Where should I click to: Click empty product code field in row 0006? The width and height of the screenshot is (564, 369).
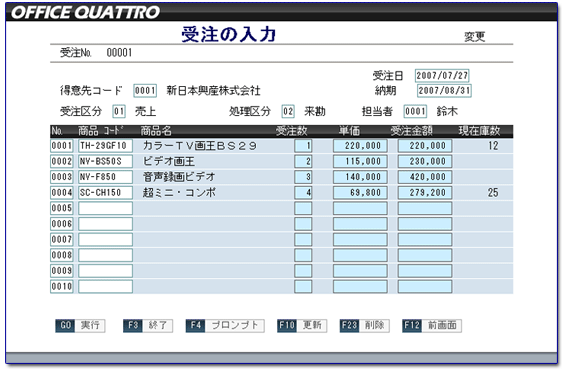[x=105, y=224]
